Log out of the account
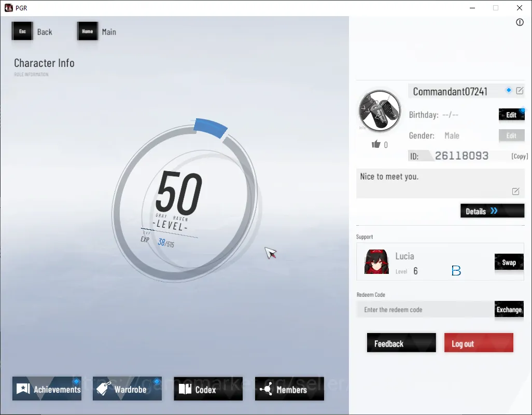The image size is (532, 415). (x=479, y=342)
